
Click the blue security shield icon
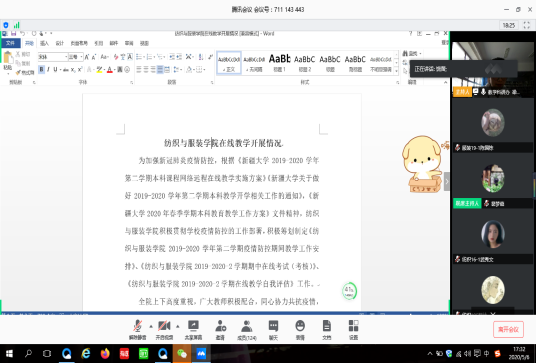pos(6,25)
